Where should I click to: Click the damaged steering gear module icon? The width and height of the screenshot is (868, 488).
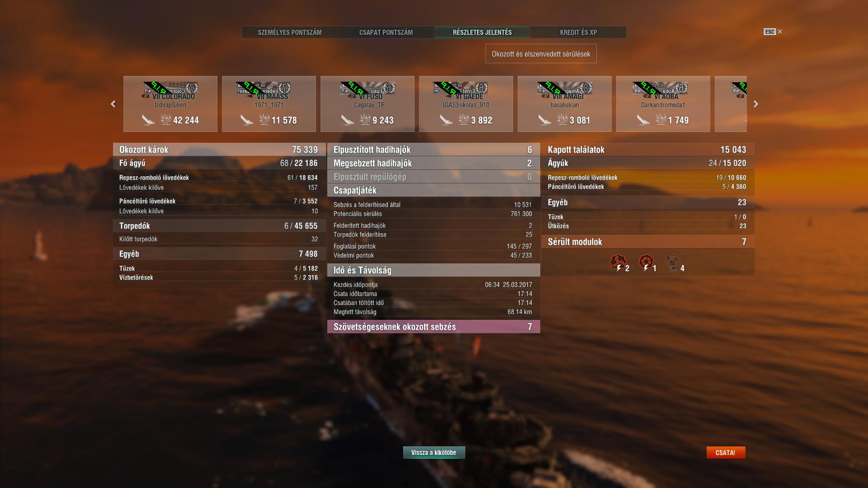click(646, 263)
